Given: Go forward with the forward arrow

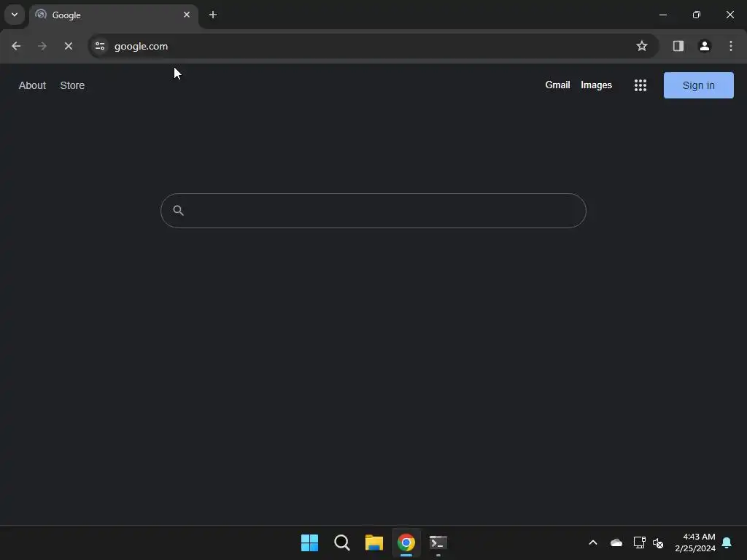Looking at the screenshot, I should [x=42, y=46].
